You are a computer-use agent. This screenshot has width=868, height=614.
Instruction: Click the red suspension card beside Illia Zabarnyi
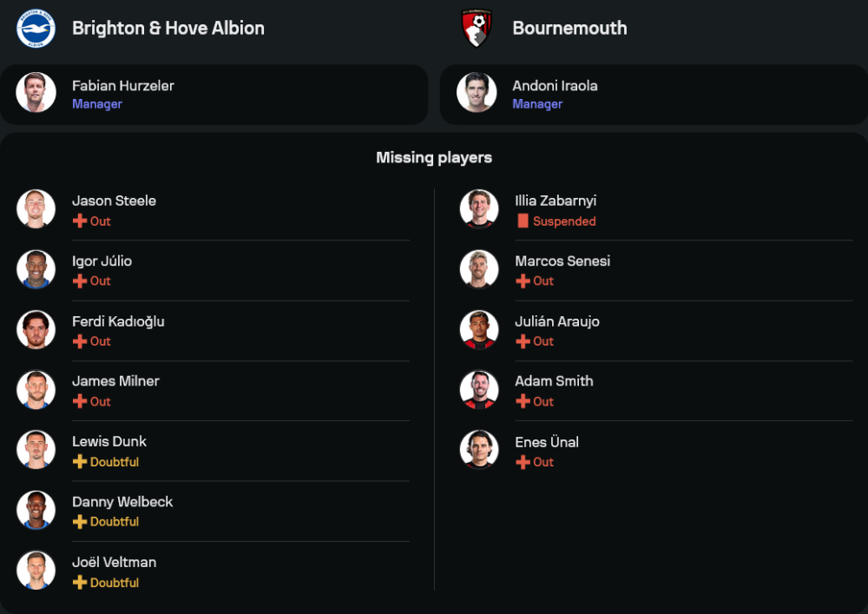523,221
